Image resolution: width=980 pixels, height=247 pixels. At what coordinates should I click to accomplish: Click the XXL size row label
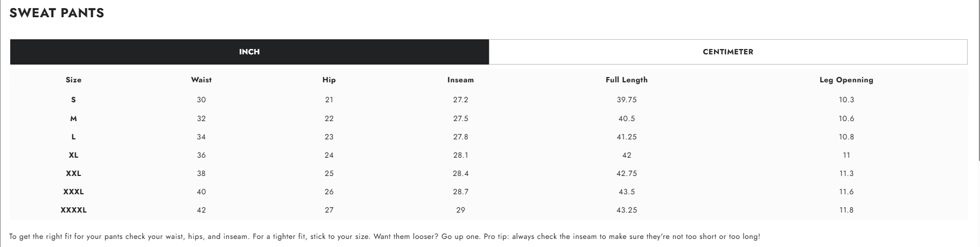[74, 173]
